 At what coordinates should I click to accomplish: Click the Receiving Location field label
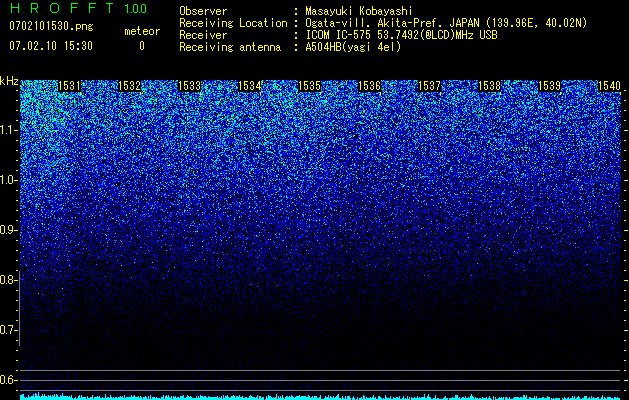pyautogui.click(x=233, y=23)
